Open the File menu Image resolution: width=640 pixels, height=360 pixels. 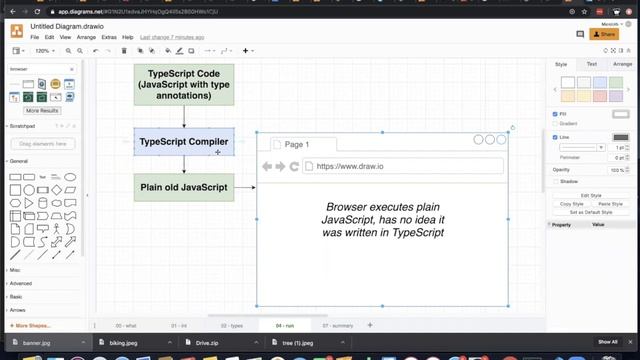[x=35, y=37]
